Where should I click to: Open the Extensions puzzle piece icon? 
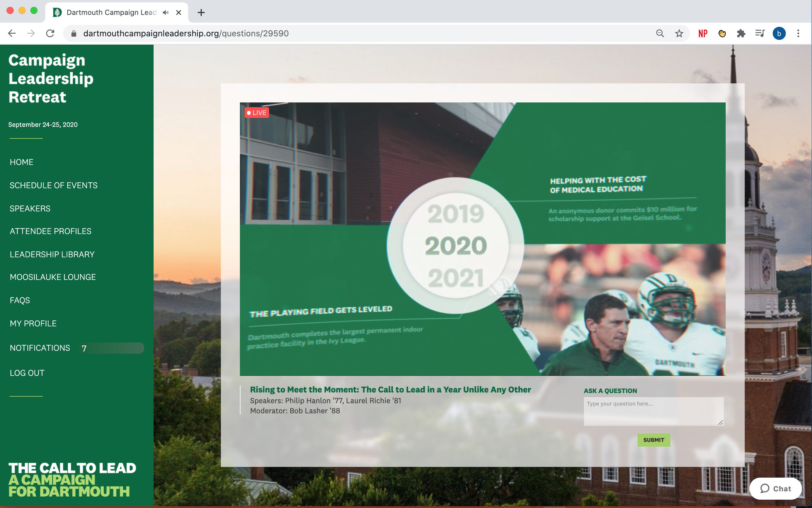coord(741,33)
